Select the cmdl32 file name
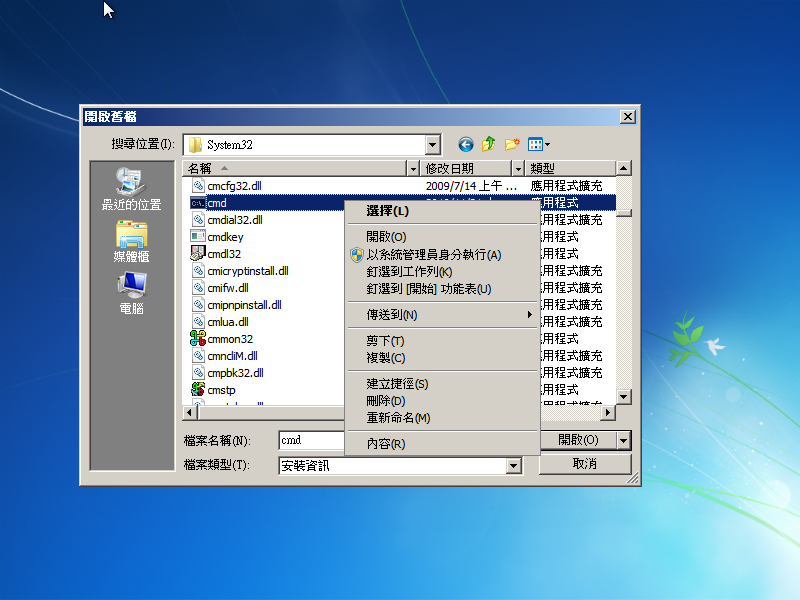The width and height of the screenshot is (800, 600). point(224,254)
